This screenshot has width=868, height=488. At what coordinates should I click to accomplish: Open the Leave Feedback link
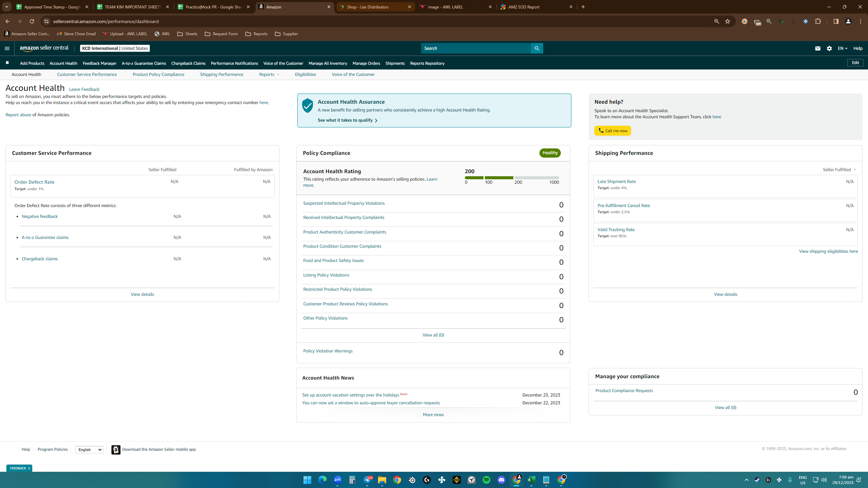click(84, 89)
